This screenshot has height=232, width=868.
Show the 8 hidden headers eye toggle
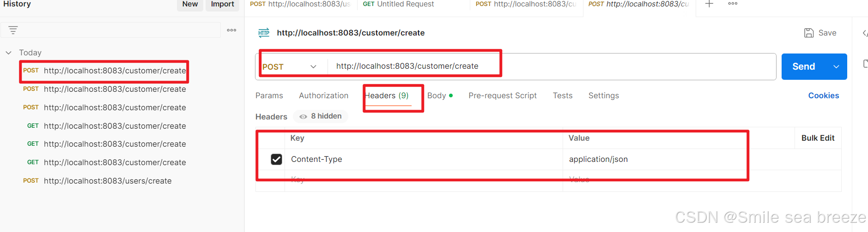point(303,117)
